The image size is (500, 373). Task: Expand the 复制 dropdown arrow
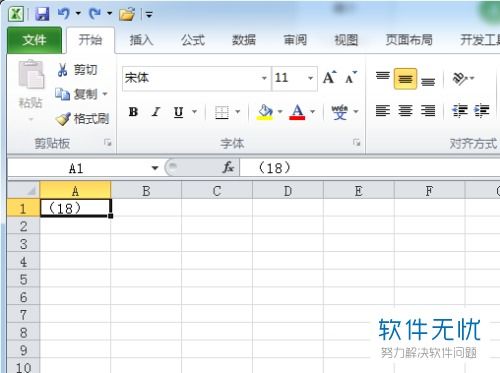[x=105, y=94]
